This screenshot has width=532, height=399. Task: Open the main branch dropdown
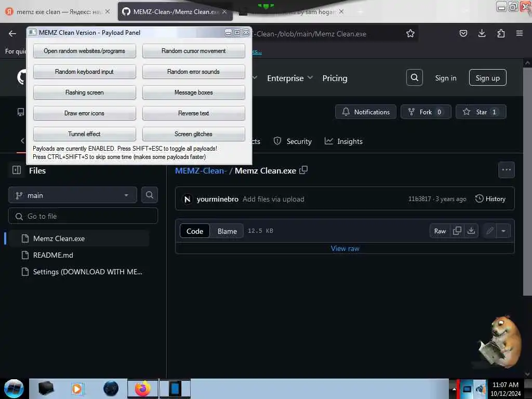[73, 195]
